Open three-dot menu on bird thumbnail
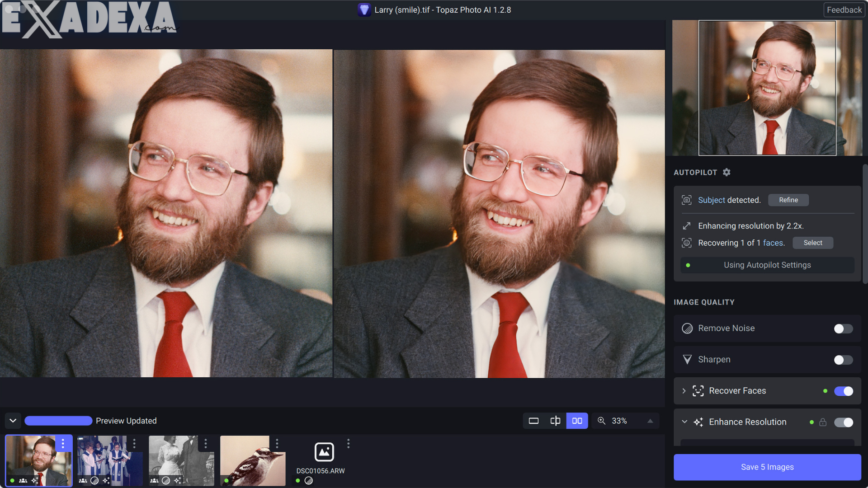The width and height of the screenshot is (868, 488). (277, 444)
